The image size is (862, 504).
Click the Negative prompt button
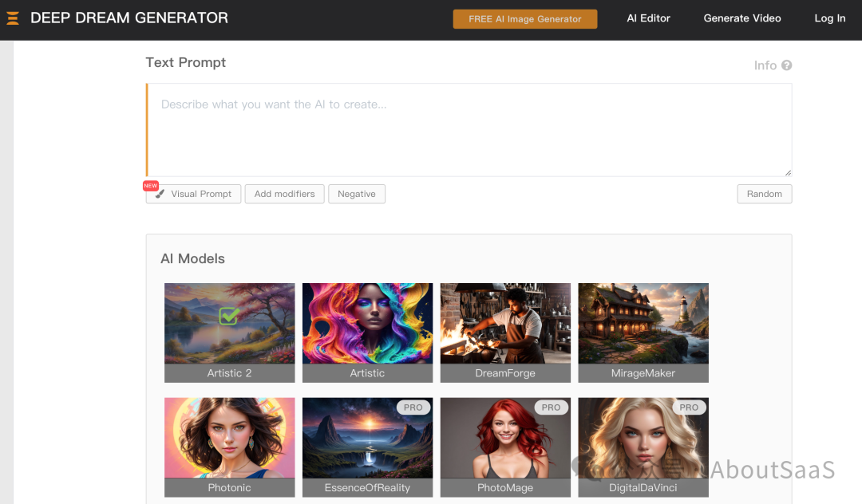click(x=357, y=194)
